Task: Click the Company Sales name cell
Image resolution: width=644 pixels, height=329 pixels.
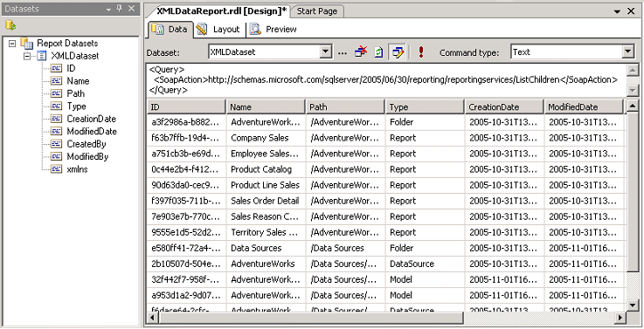Action: [x=267, y=138]
